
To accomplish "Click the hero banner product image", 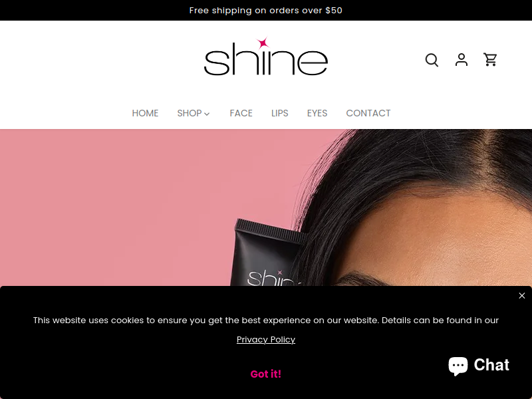I will [266, 207].
